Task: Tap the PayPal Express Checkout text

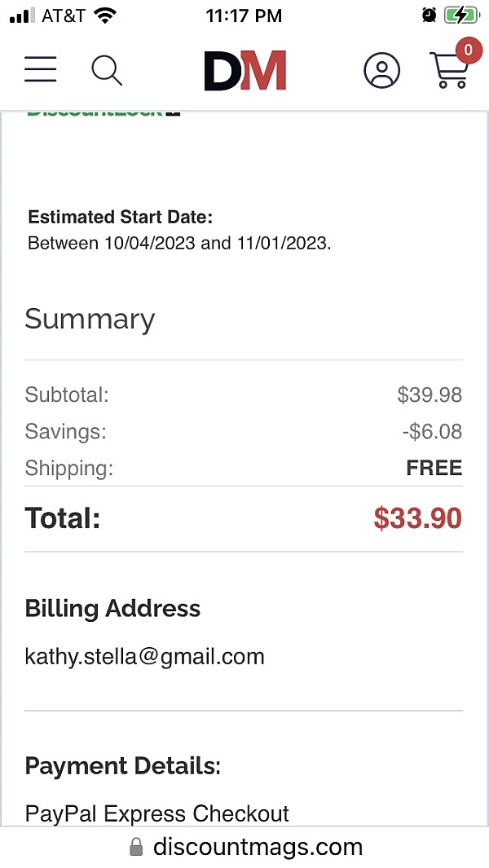Action: (x=157, y=813)
